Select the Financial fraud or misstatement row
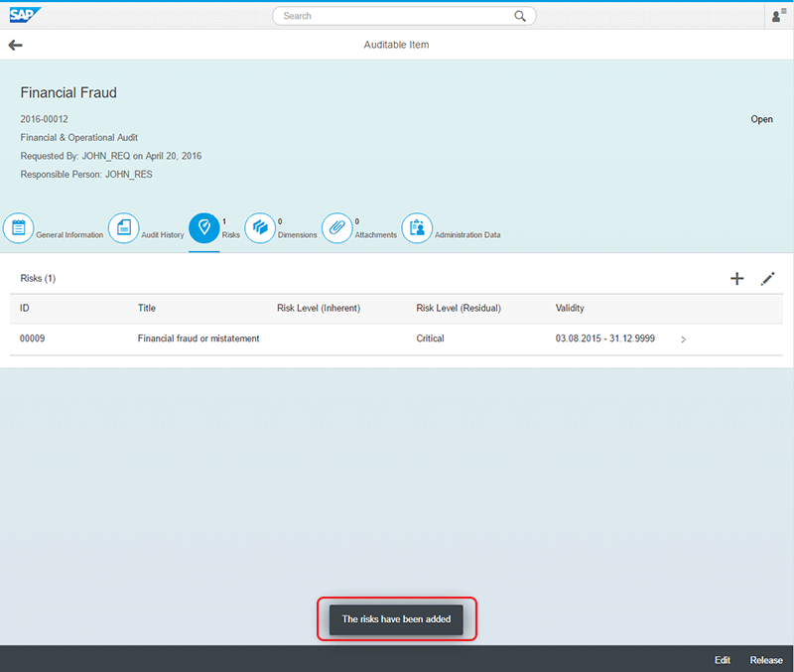 click(198, 338)
